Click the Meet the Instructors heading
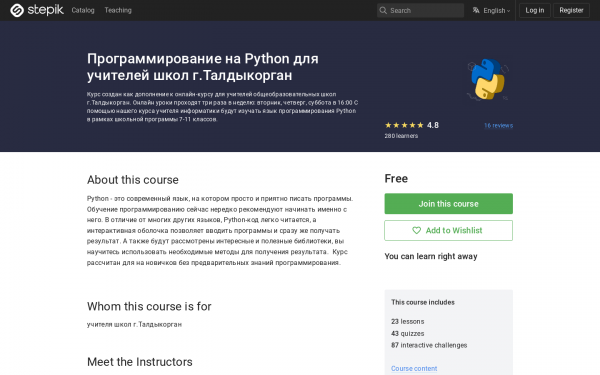Viewport: 600px width, 375px height. click(139, 362)
